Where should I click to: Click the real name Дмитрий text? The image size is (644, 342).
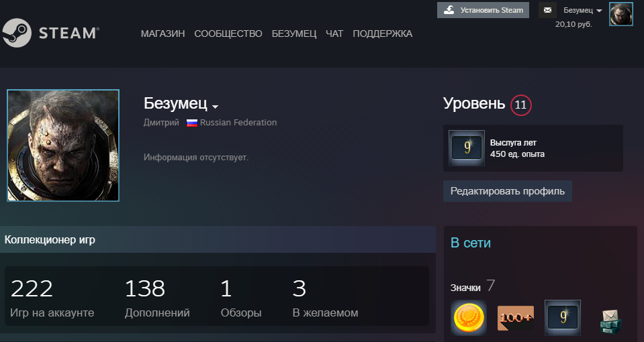pos(161,123)
